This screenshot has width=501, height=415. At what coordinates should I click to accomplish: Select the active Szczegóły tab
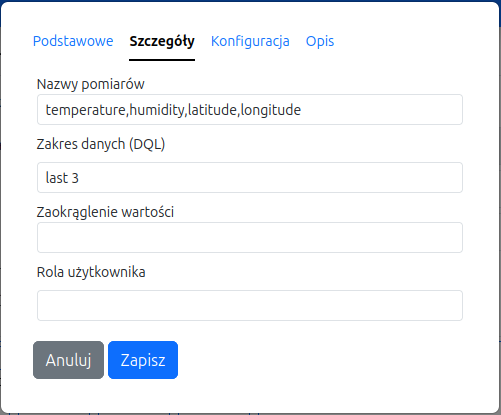click(162, 41)
